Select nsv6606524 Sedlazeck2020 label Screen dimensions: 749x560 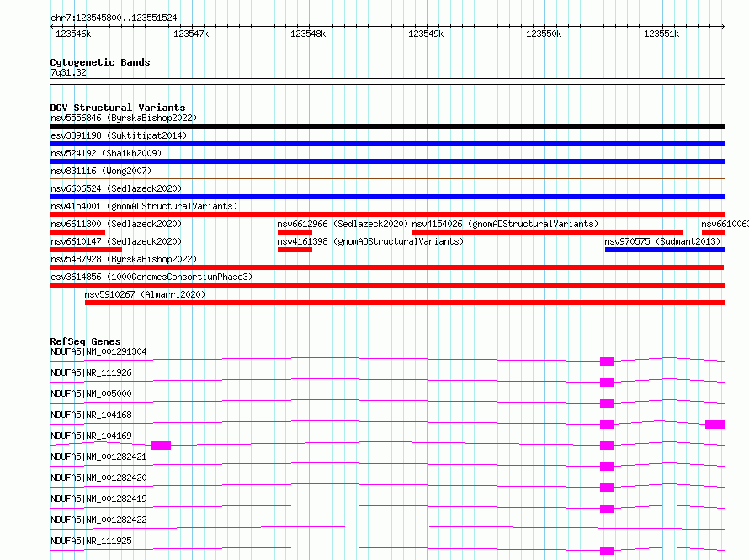click(x=116, y=188)
